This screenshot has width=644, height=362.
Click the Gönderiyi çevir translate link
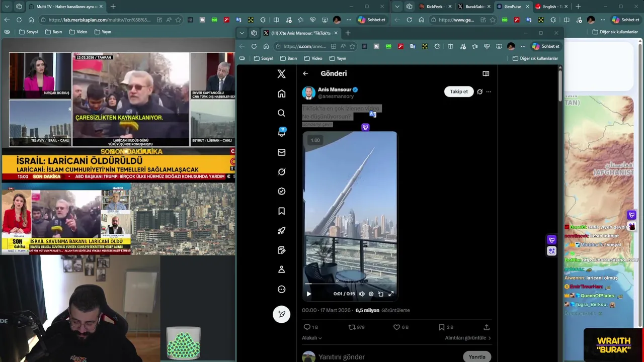click(317, 124)
